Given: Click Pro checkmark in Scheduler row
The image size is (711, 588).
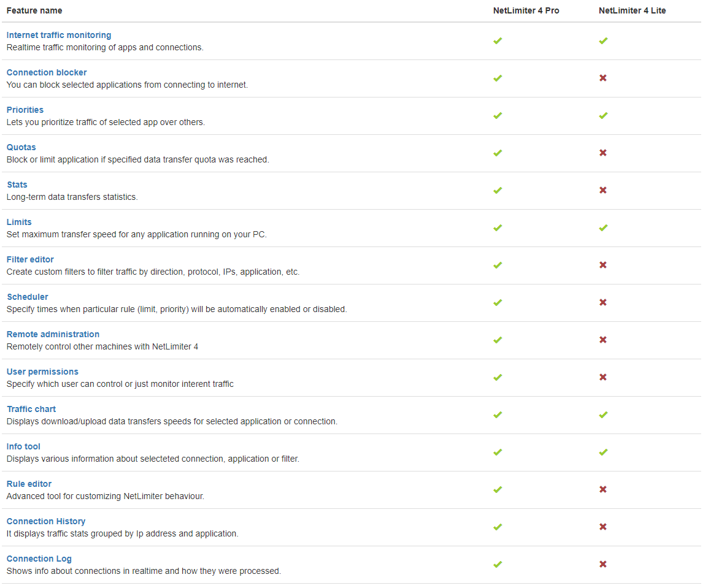Looking at the screenshot, I should (x=498, y=302).
